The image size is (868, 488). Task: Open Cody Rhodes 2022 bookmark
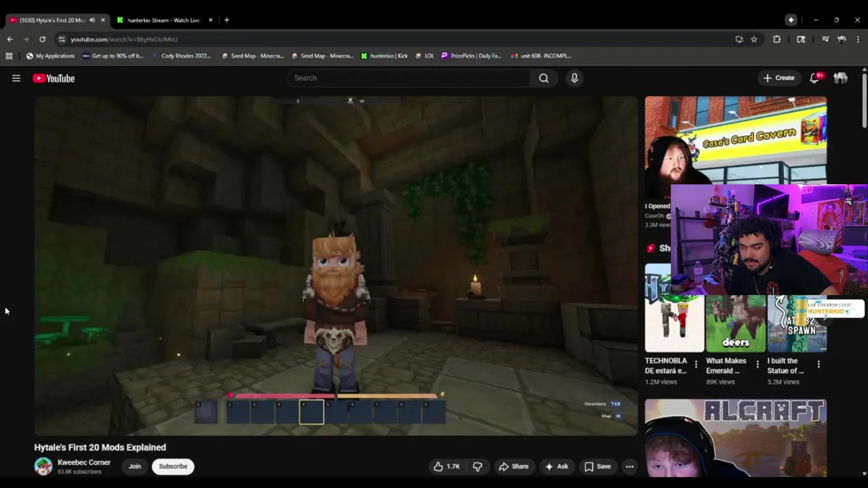point(180,56)
